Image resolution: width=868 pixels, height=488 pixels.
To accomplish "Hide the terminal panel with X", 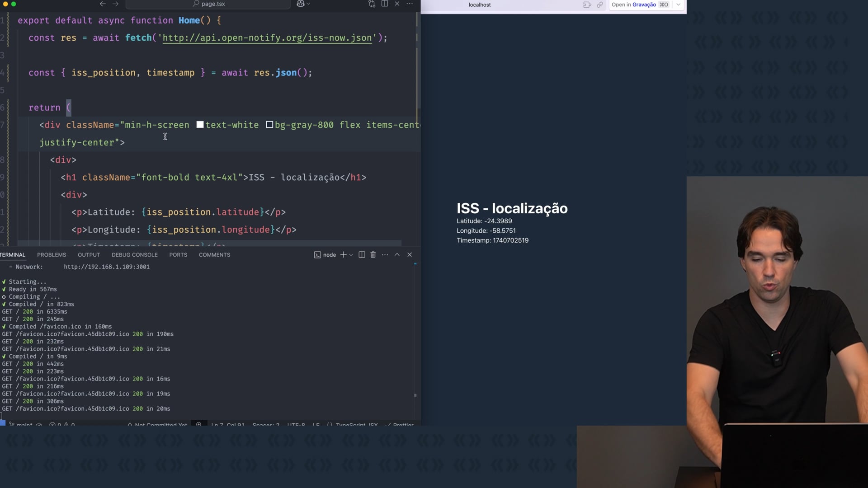I will coord(410,255).
